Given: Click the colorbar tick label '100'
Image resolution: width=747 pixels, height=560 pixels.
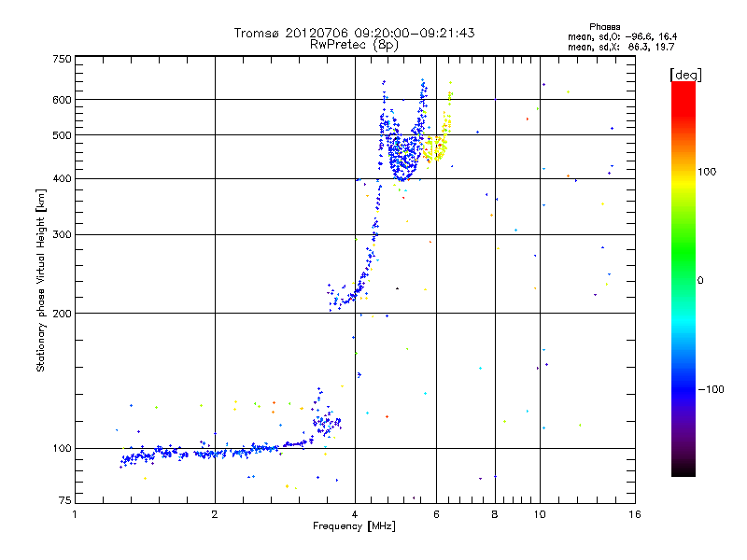Looking at the screenshot, I should tap(707, 172).
